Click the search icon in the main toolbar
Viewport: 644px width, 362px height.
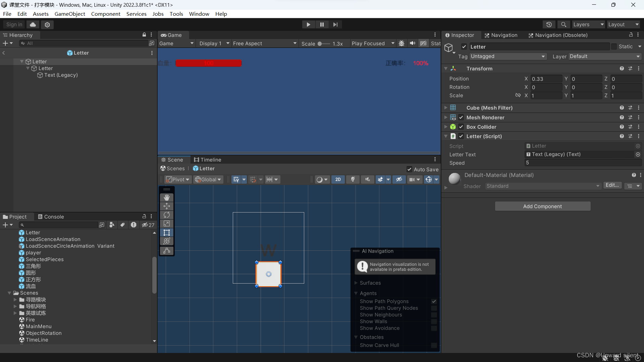click(563, 24)
